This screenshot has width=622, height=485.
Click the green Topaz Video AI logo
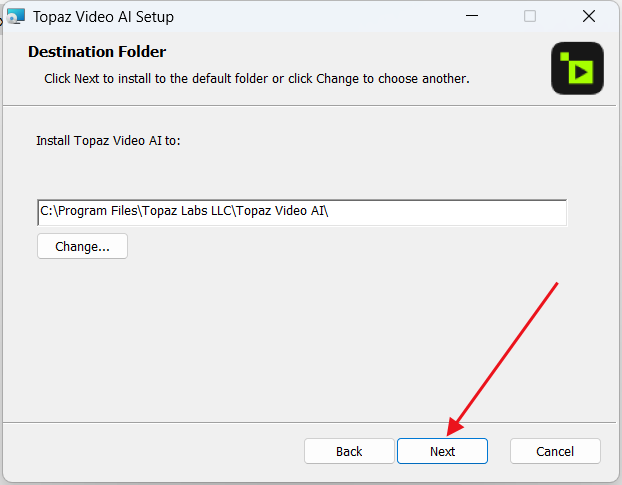(x=577, y=68)
